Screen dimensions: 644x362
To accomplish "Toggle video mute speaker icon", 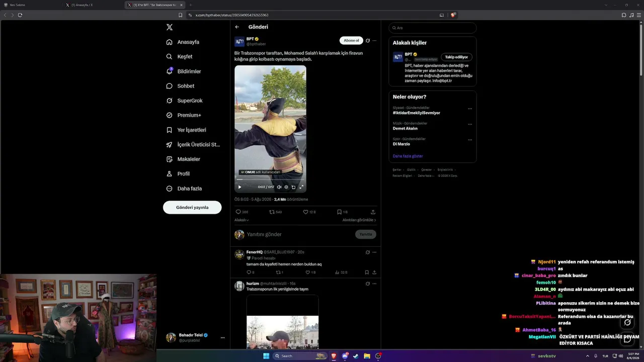I will point(279,187).
